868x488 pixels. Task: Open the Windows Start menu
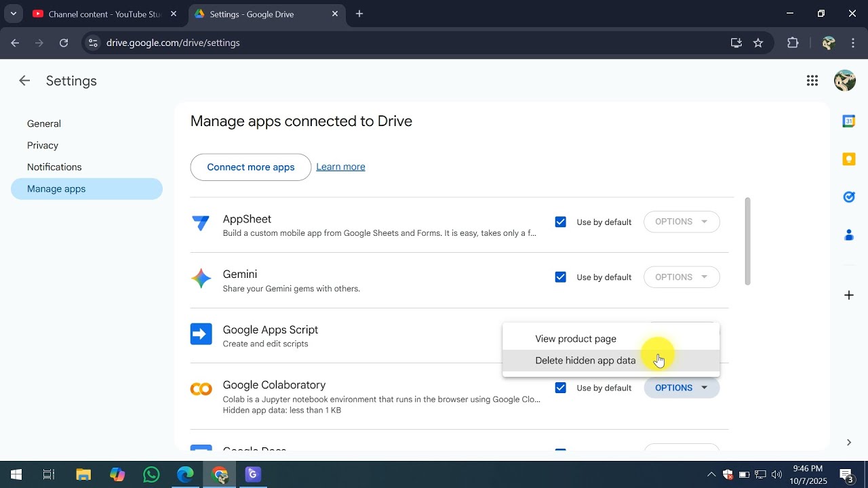tap(16, 474)
